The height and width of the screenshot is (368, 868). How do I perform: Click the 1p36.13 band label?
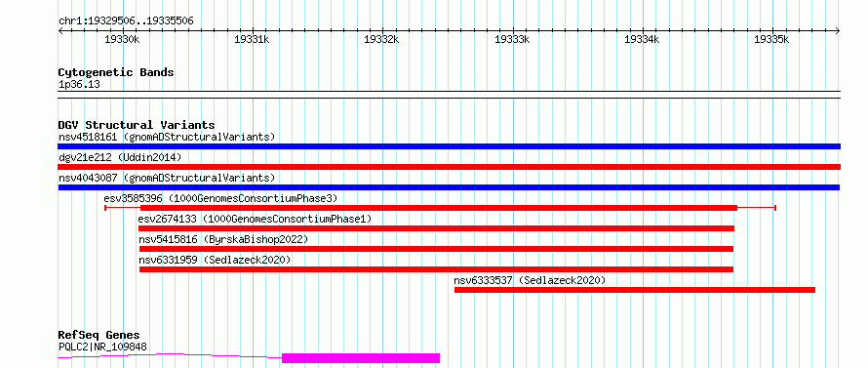coord(79,85)
